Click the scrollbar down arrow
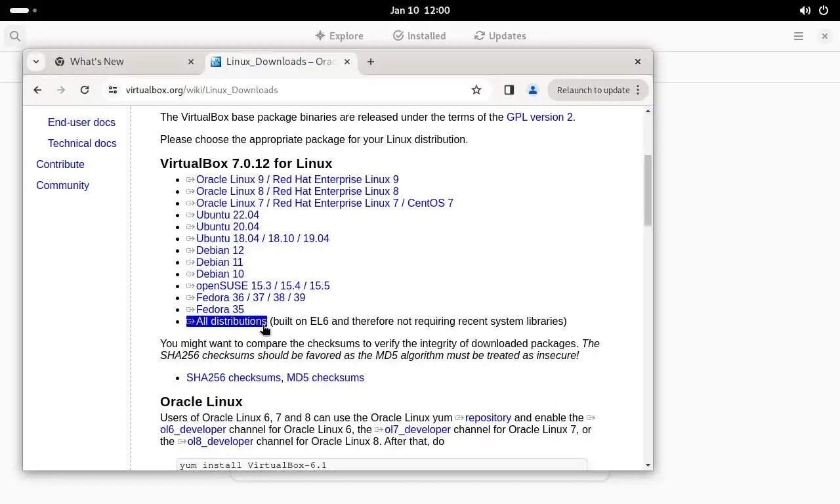This screenshot has height=504, width=840. pyautogui.click(x=648, y=465)
